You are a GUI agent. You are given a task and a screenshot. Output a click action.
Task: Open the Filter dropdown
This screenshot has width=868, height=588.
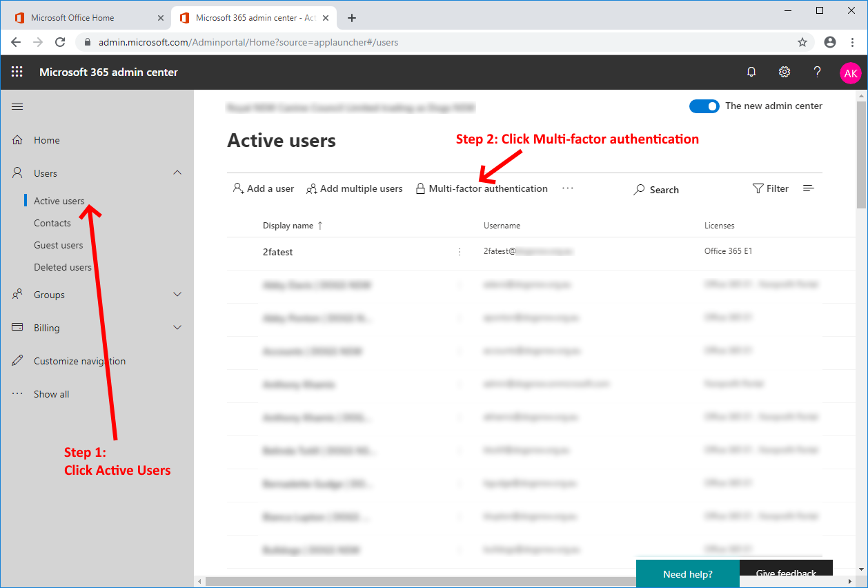tap(770, 188)
